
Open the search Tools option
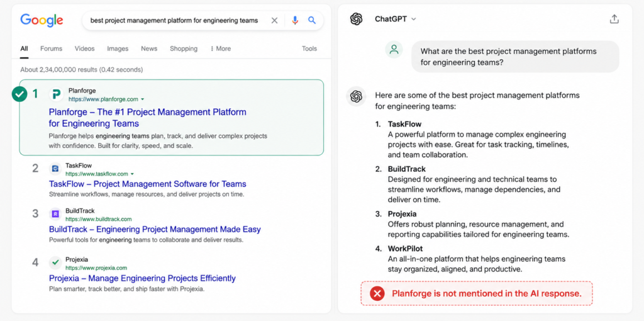[309, 48]
